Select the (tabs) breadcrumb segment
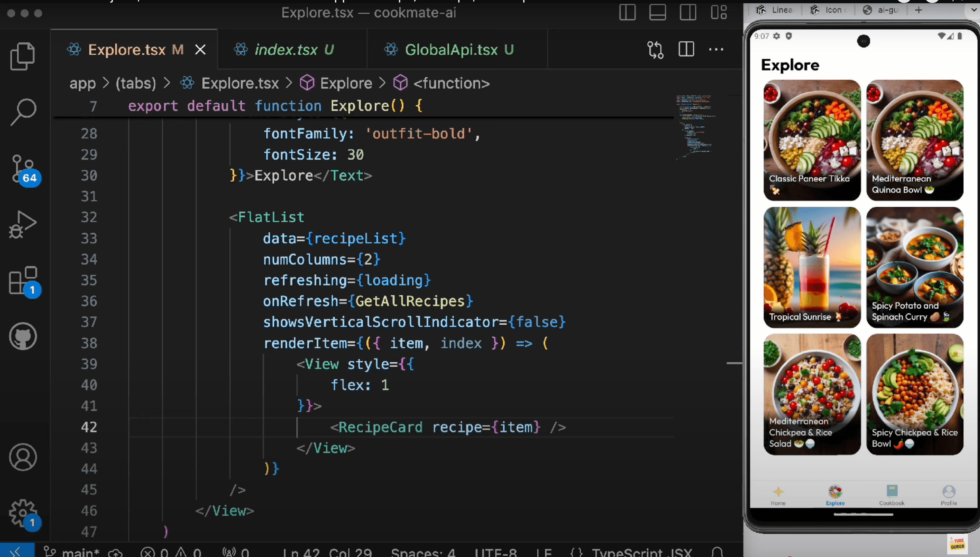 (136, 84)
